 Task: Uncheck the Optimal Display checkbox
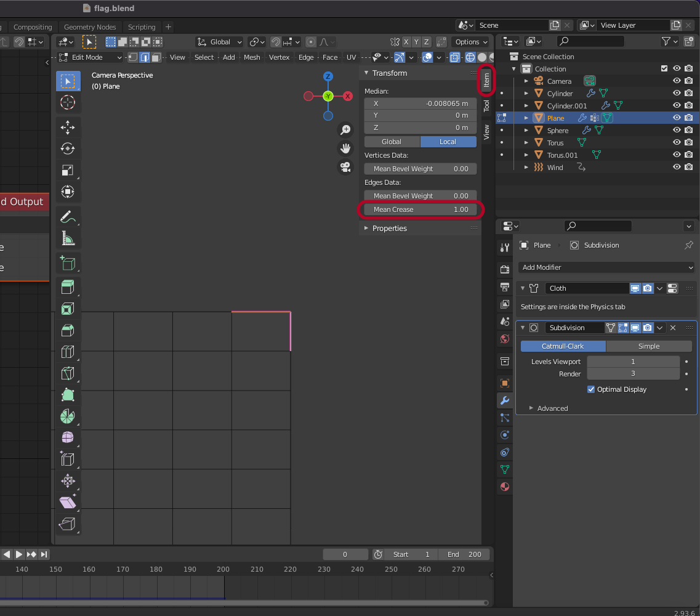tap(591, 389)
